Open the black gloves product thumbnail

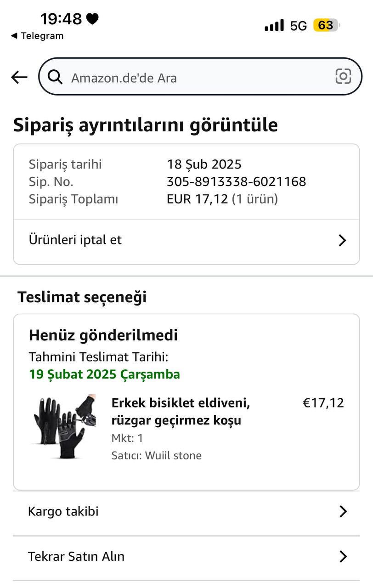64,426
